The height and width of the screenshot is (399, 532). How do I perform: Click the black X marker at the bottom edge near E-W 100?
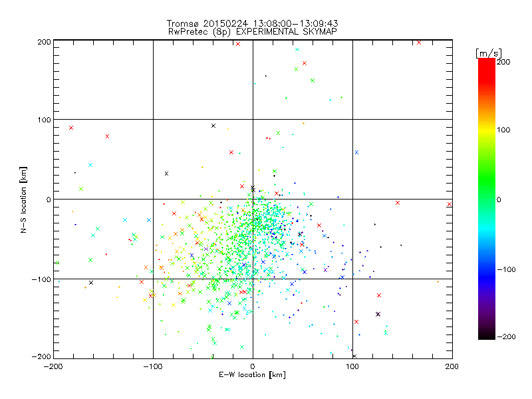pyautogui.click(x=354, y=356)
